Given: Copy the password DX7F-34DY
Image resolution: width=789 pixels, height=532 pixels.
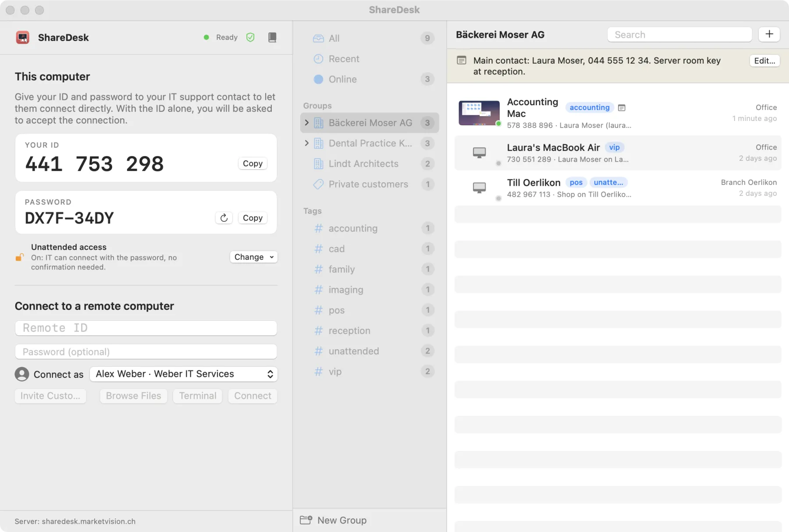Looking at the screenshot, I should (252, 218).
